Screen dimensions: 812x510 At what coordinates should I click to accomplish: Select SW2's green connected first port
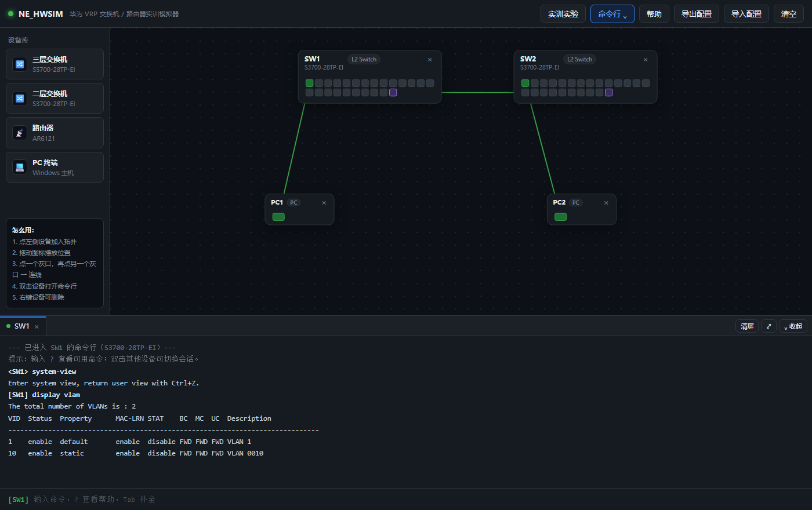pos(525,83)
